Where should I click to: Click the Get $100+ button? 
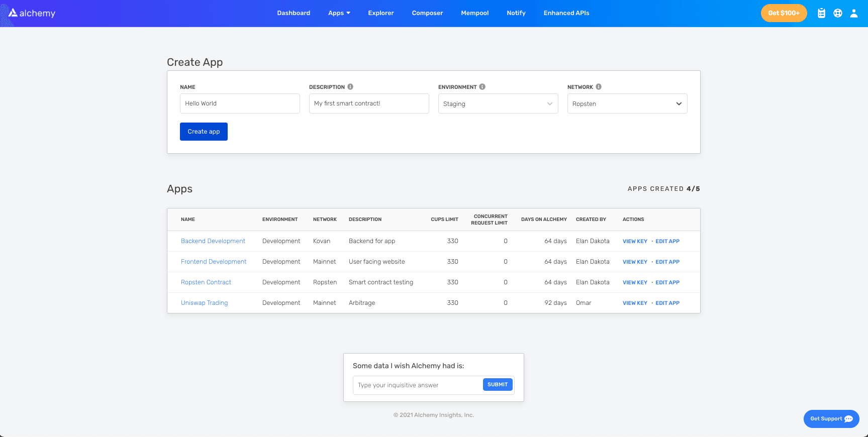(x=783, y=13)
